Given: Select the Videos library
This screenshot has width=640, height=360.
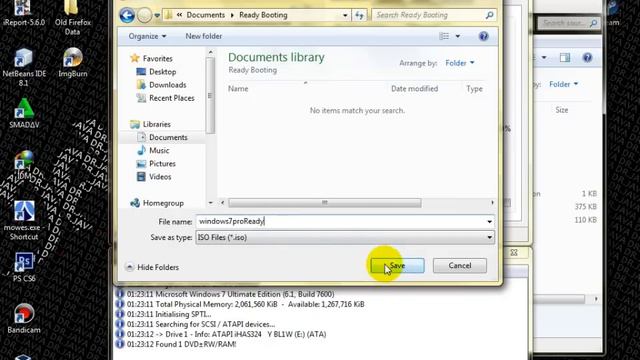Looking at the screenshot, I should (x=160, y=177).
